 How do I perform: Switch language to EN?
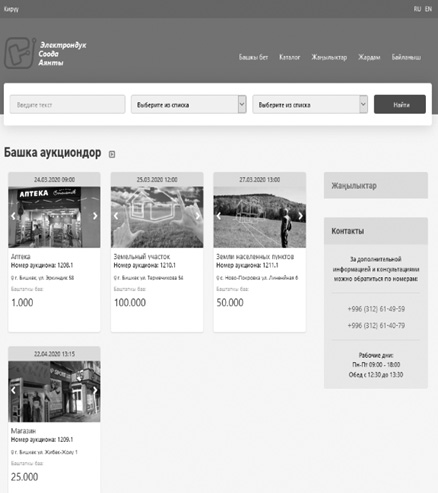(428, 9)
